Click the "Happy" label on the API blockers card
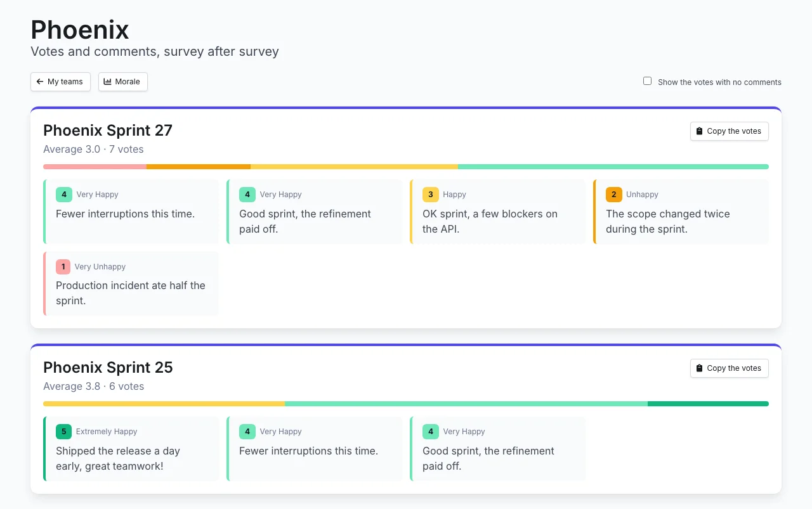The height and width of the screenshot is (509, 812). tap(454, 195)
